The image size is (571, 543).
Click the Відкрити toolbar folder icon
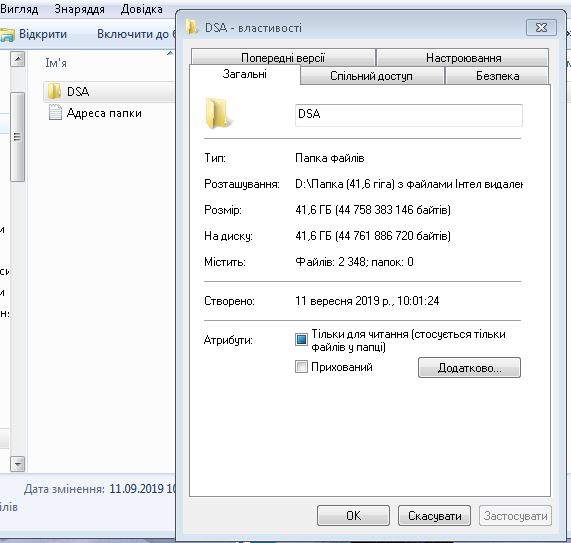(x=7, y=35)
